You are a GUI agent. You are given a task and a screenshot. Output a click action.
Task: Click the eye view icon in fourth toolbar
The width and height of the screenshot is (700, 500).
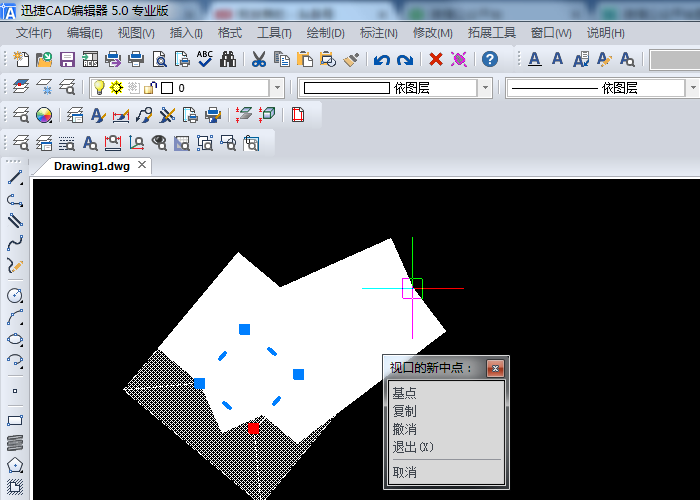pyautogui.click(x=159, y=143)
